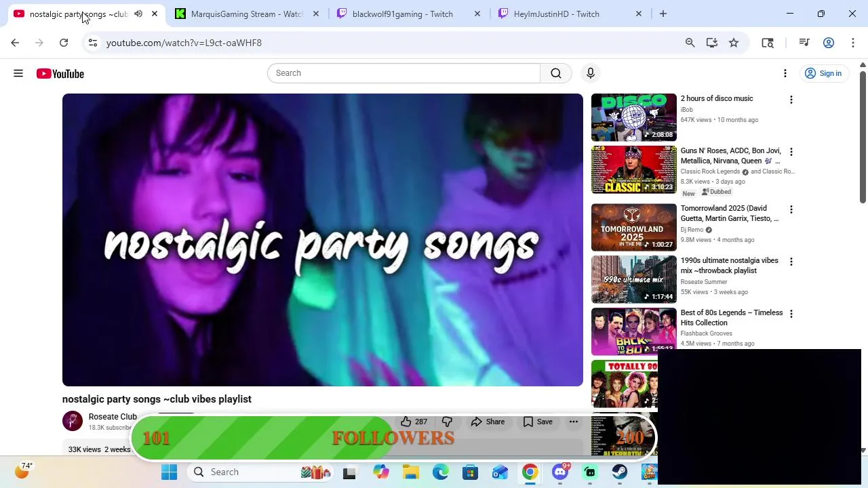Switch to blackwolf91gaming Twitch tab

pos(403,14)
